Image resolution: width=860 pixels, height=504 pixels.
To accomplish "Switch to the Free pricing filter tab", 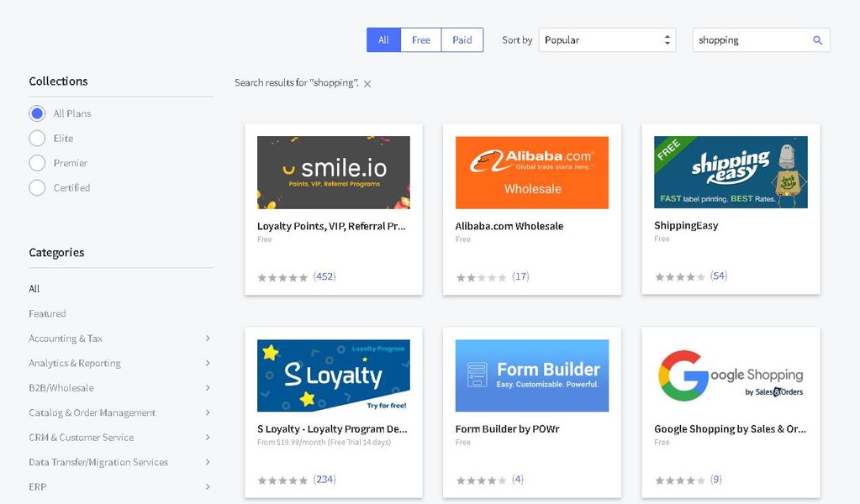I will point(421,40).
